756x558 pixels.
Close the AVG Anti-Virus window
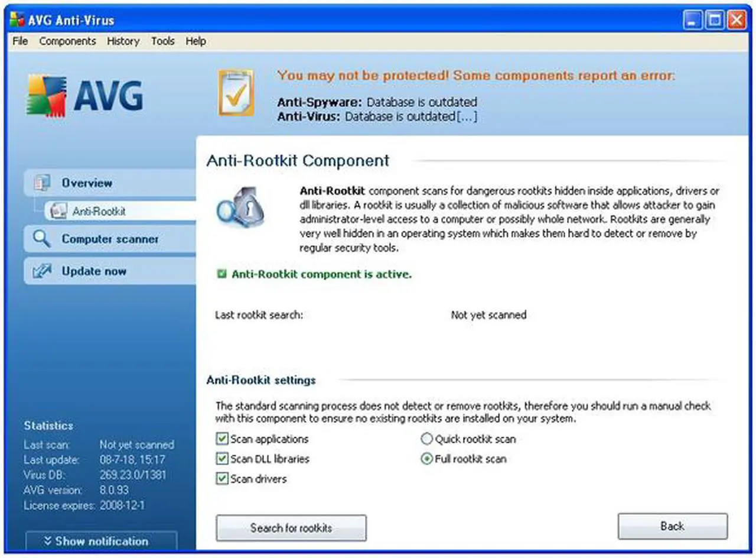click(x=736, y=20)
